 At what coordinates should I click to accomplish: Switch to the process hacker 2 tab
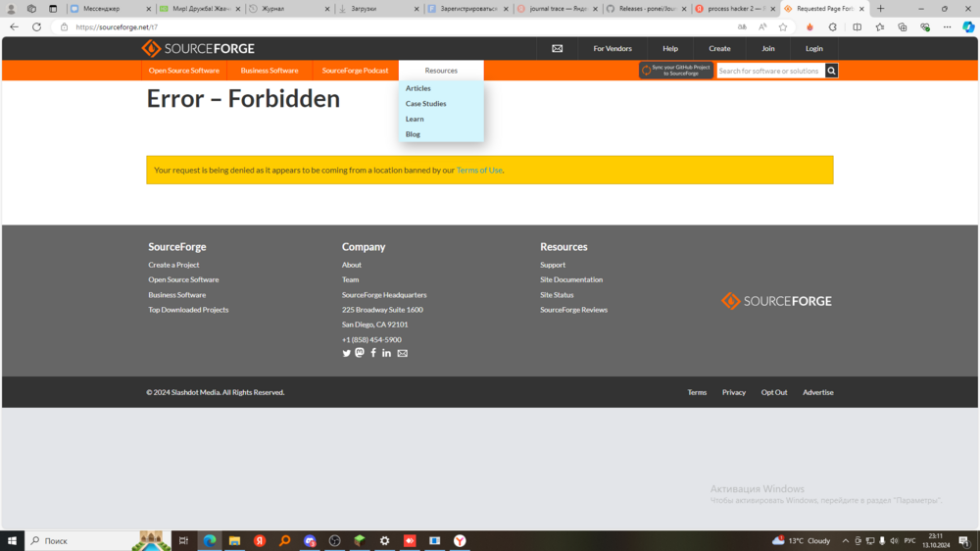(x=734, y=9)
